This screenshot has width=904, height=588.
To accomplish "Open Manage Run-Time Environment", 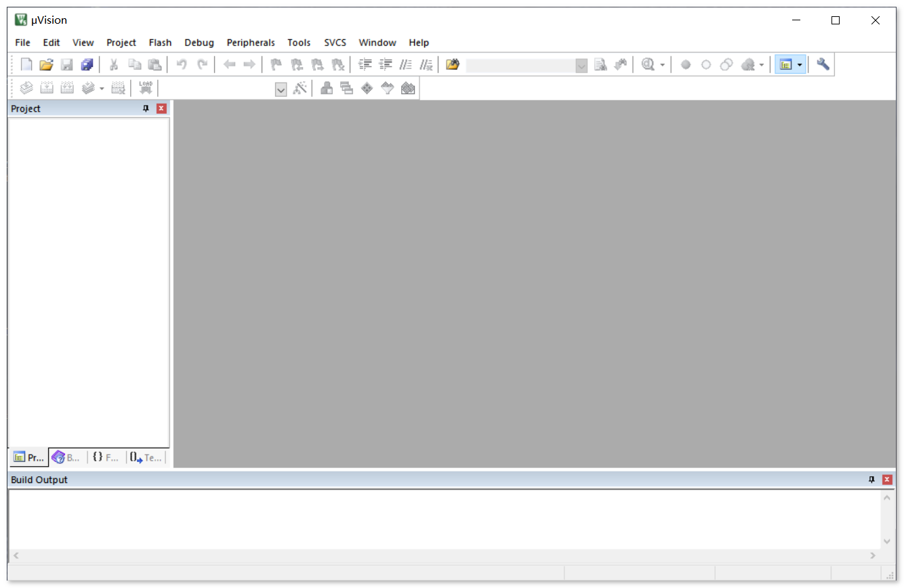I will pos(367,88).
